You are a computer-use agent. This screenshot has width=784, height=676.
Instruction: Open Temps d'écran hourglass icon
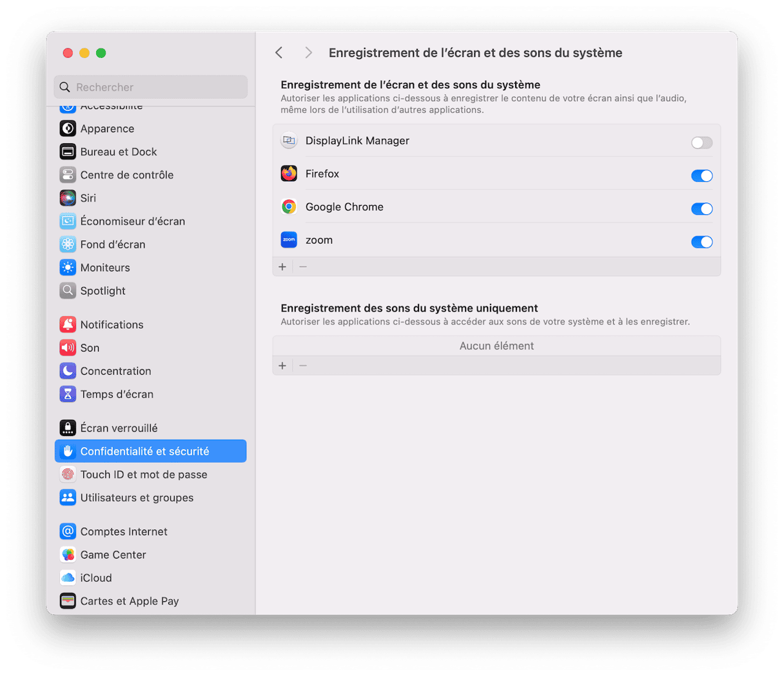click(68, 394)
